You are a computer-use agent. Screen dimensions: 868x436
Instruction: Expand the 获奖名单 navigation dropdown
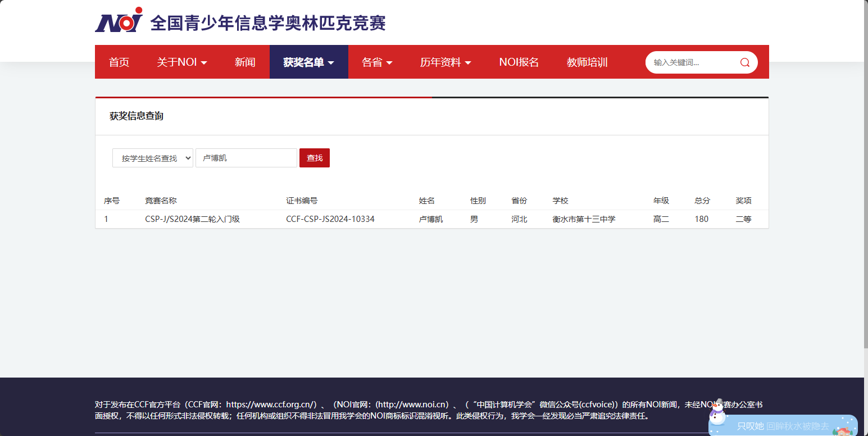[308, 62]
